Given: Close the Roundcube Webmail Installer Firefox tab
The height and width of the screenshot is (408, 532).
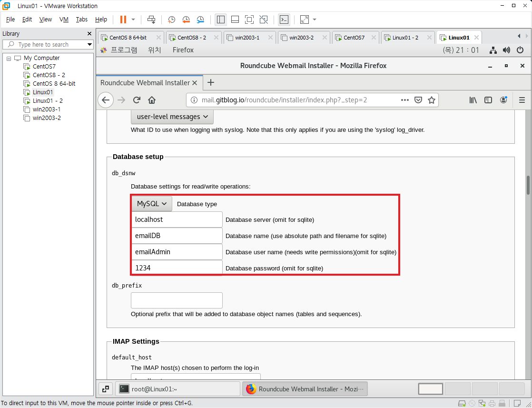Looking at the screenshot, I should [x=195, y=83].
